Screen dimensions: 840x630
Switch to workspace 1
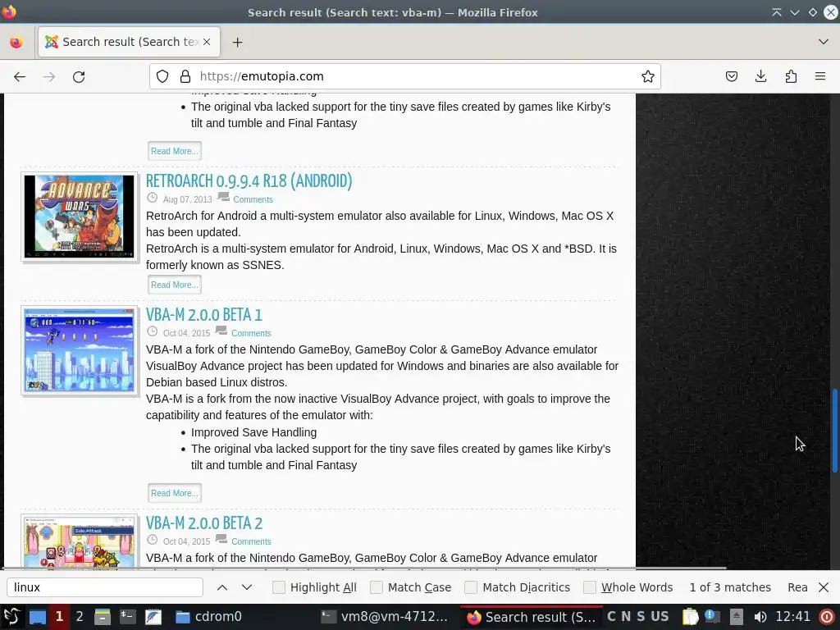coord(59,617)
